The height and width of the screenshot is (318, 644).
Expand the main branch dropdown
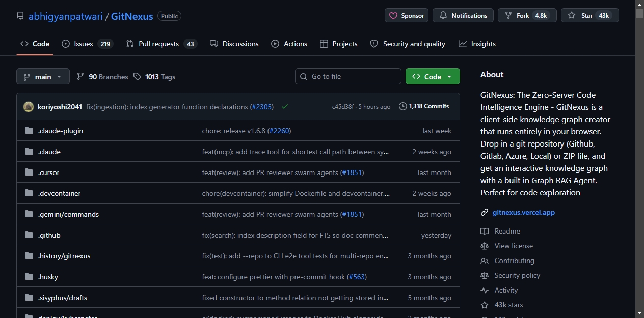43,77
